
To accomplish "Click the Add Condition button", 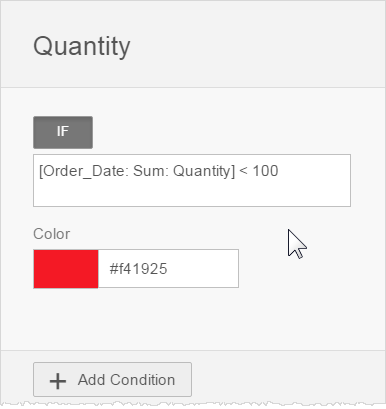I will (112, 380).
